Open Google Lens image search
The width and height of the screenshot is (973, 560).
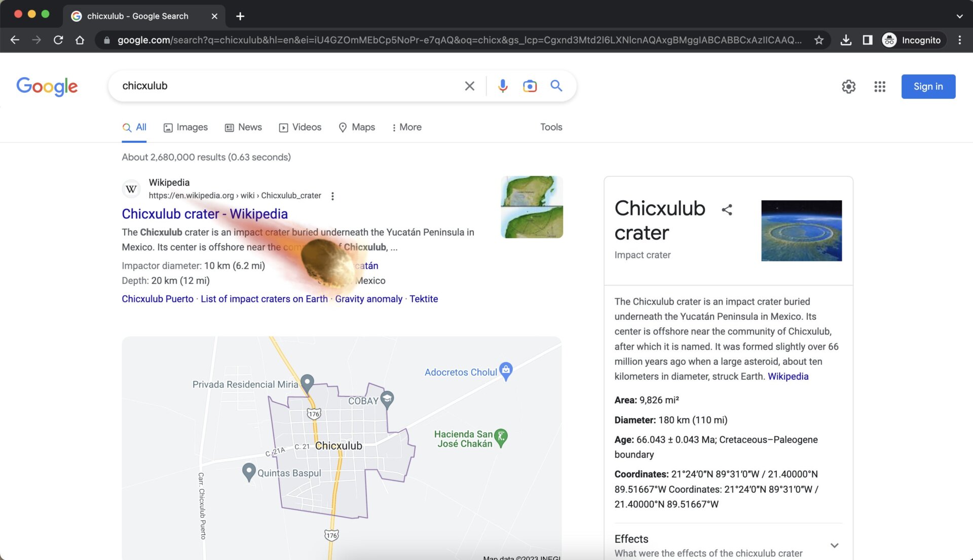pos(529,86)
